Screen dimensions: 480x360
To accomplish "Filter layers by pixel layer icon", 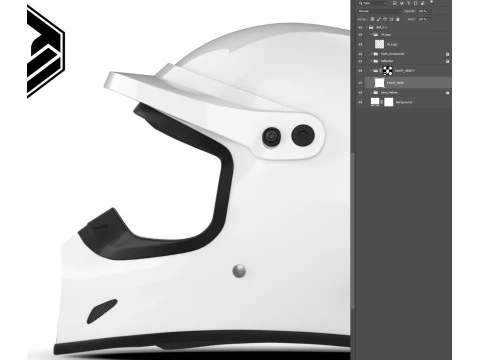I will coord(395,3).
